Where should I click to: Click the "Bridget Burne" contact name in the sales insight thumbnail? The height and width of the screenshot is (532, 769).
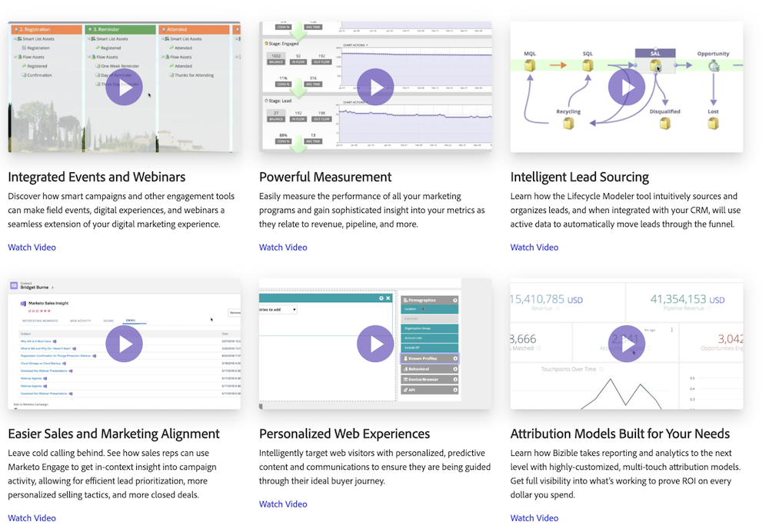35,288
